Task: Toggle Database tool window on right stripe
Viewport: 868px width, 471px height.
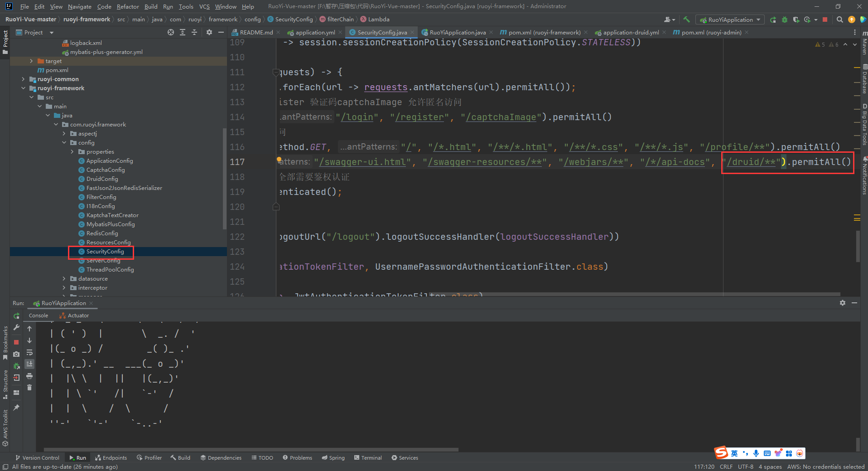Action: (x=864, y=79)
